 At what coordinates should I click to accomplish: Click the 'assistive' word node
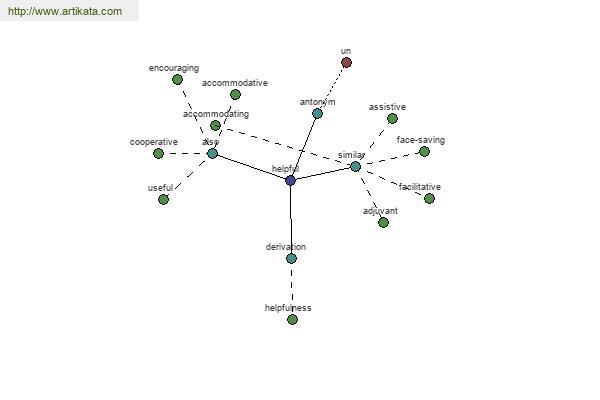tap(392, 119)
